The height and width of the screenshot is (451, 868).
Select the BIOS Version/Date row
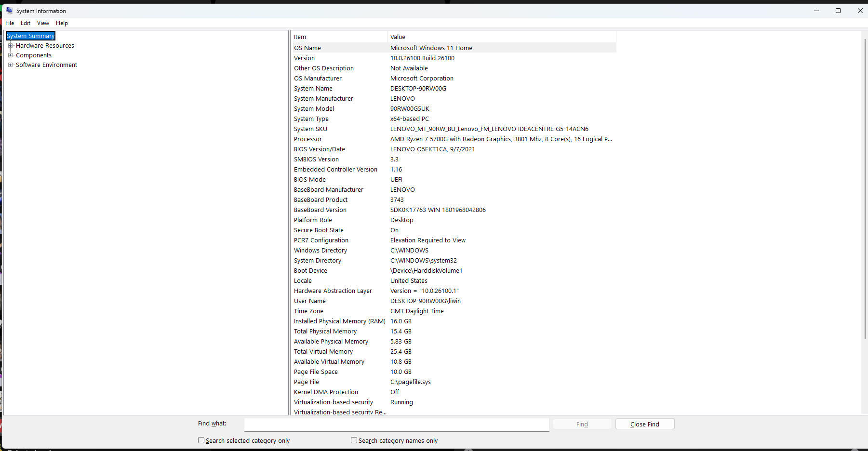[454, 149]
